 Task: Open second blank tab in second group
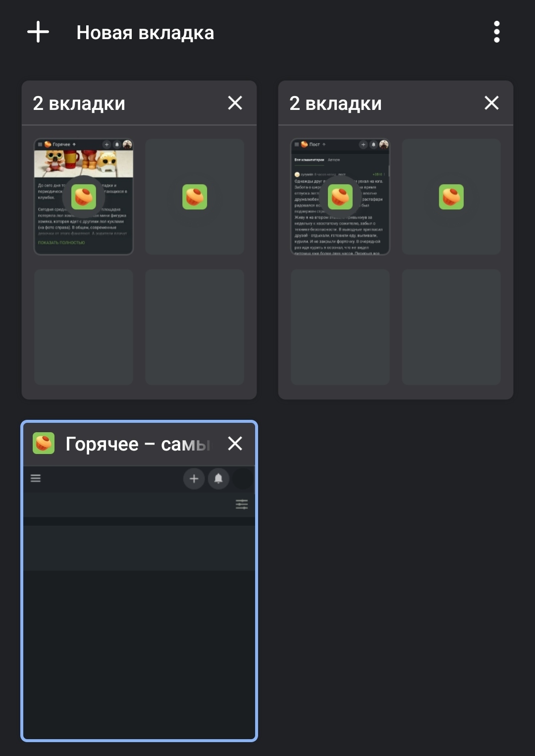[451, 197]
